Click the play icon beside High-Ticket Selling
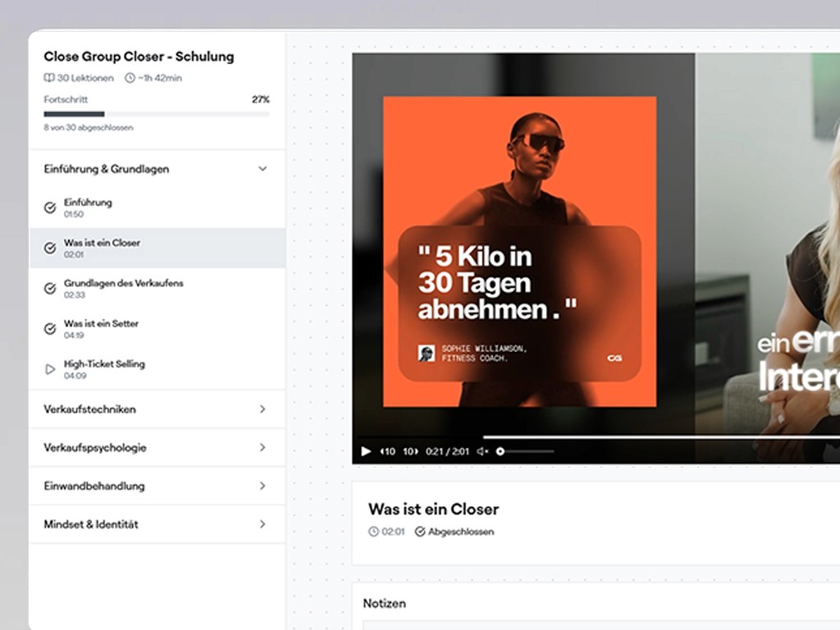Image resolution: width=840 pixels, height=630 pixels. tap(50, 369)
